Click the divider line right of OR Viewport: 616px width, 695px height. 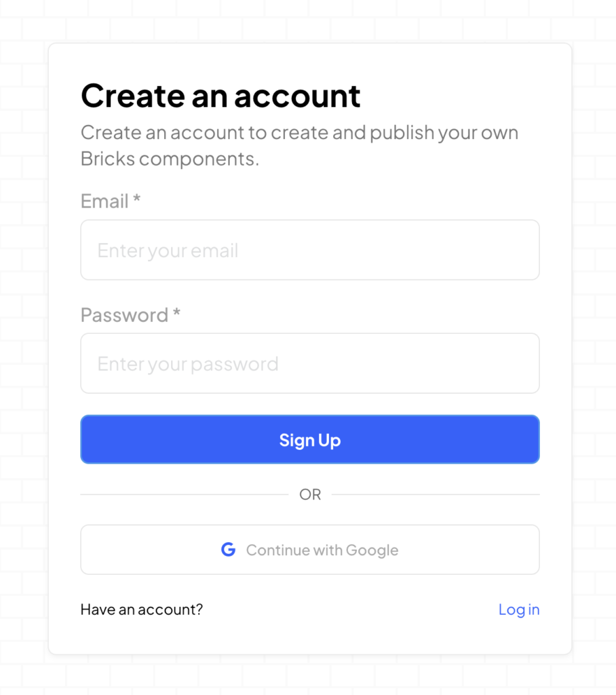436,495
